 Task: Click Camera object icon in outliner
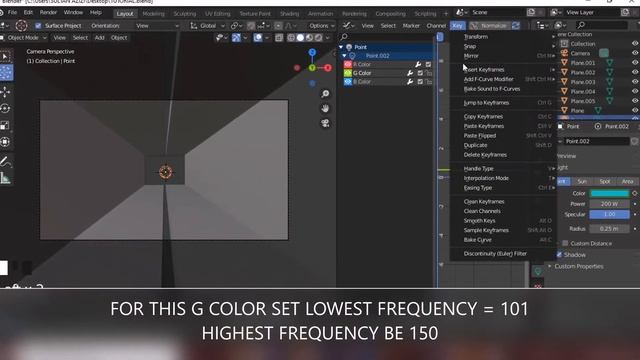coord(564,53)
